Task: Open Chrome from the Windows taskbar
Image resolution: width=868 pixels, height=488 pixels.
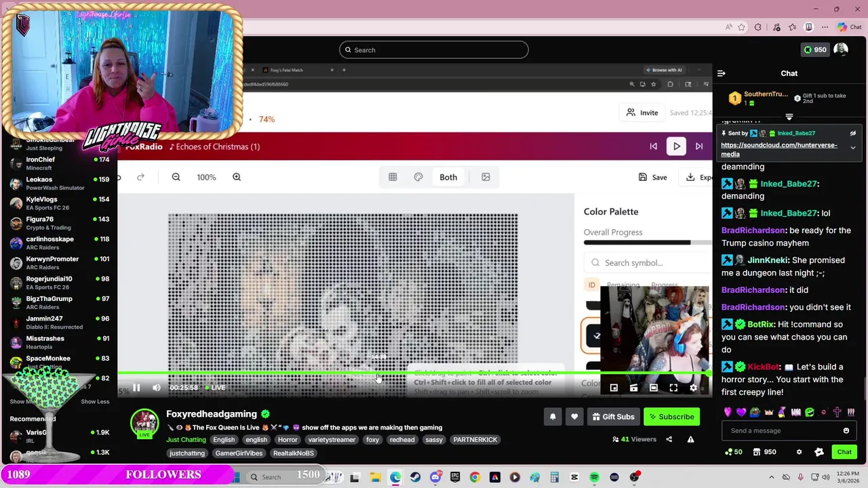Action: (x=475, y=477)
